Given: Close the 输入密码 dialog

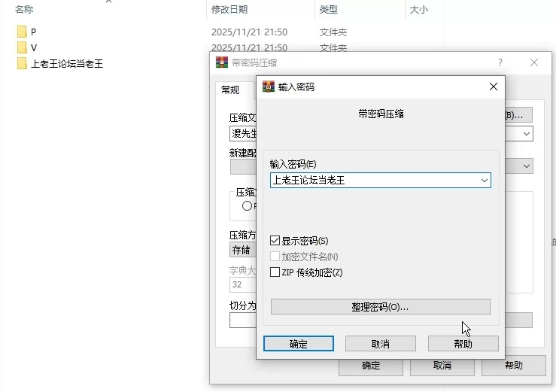Looking at the screenshot, I should 494,87.
